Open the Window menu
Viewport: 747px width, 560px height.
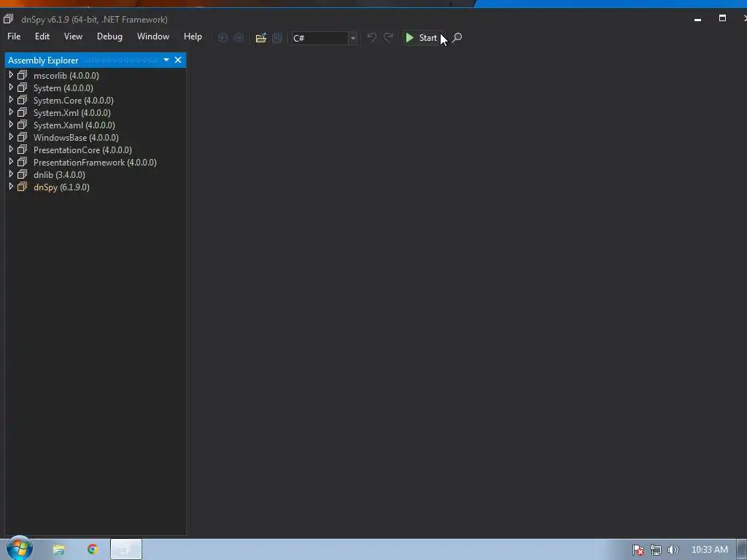[x=153, y=36]
